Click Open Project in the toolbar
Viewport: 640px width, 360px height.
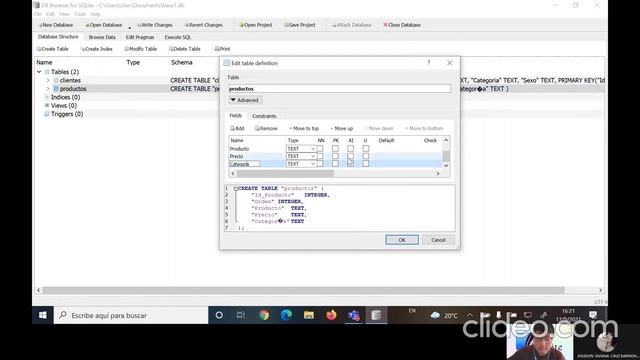coord(256,25)
